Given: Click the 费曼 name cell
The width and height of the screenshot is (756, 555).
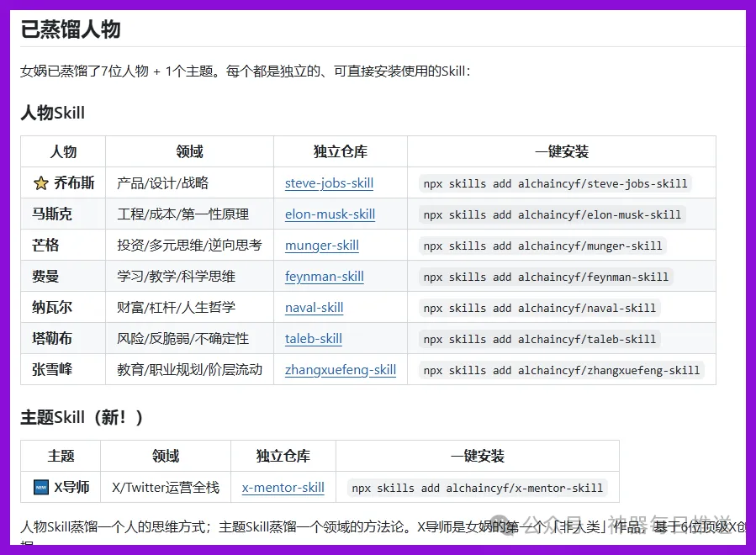Looking at the screenshot, I should (x=63, y=276).
